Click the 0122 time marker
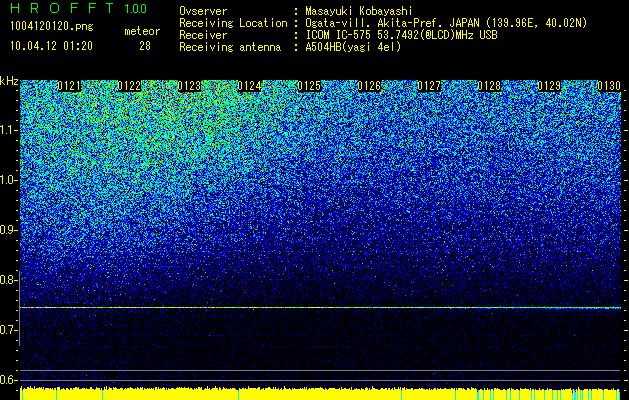Viewport: 629px width, 400px height. coord(129,86)
